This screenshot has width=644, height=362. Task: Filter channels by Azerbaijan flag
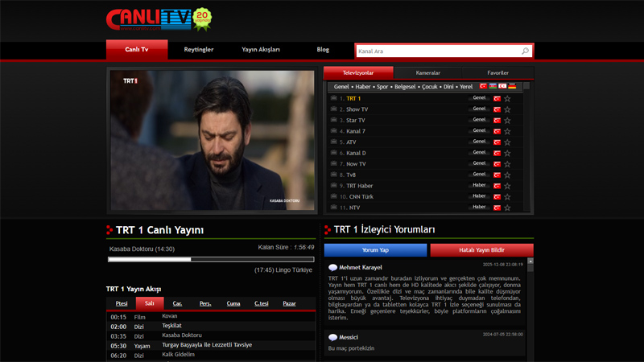(x=493, y=86)
